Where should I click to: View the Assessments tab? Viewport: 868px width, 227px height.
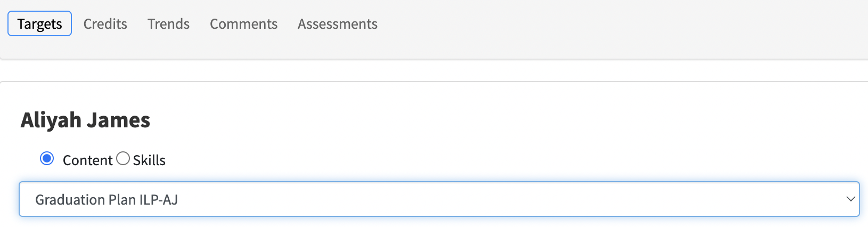pyautogui.click(x=338, y=24)
